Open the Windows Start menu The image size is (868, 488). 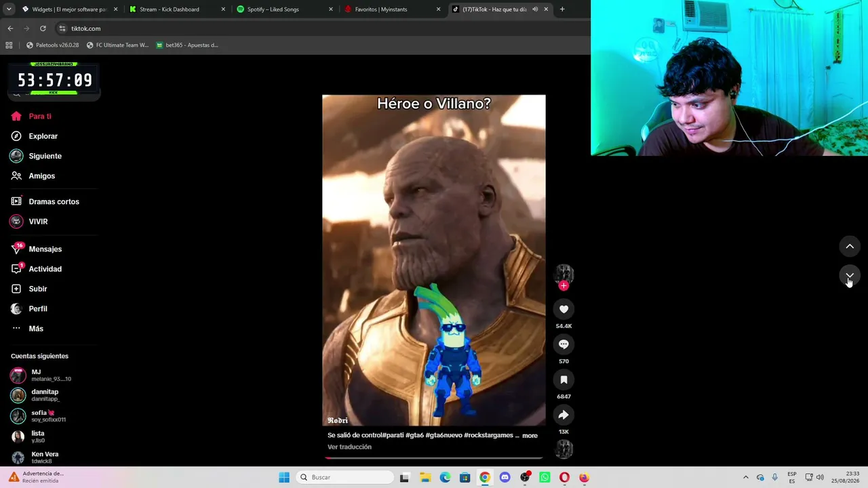pos(284,477)
